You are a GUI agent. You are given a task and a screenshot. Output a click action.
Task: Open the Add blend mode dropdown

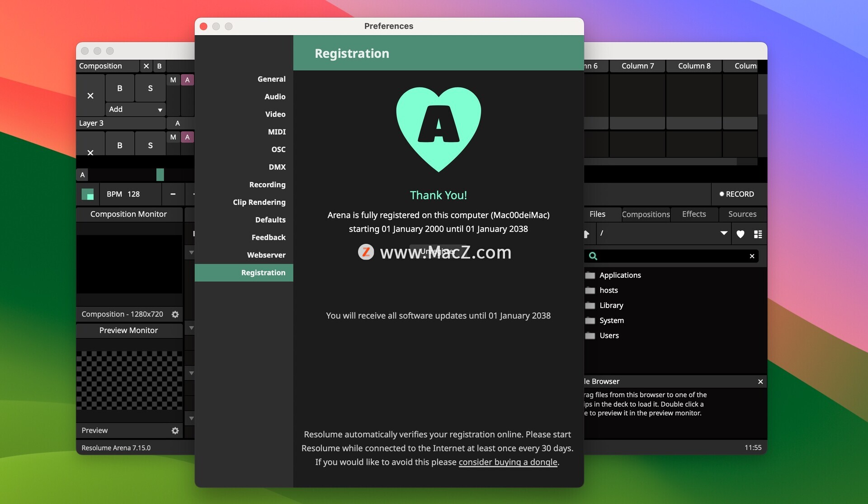[x=136, y=109]
